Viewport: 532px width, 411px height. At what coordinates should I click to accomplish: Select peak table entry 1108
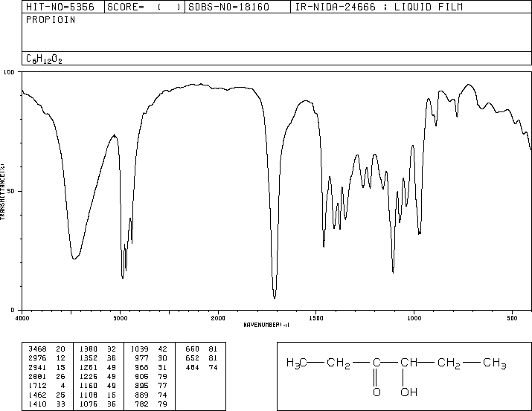click(89, 395)
